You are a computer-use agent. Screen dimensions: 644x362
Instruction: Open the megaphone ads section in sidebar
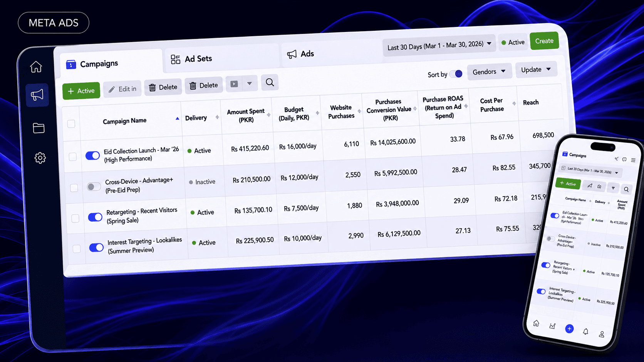click(x=37, y=95)
